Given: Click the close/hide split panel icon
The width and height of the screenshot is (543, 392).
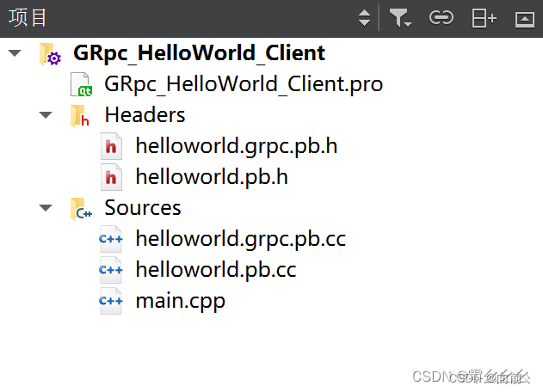Looking at the screenshot, I should [x=525, y=19].
